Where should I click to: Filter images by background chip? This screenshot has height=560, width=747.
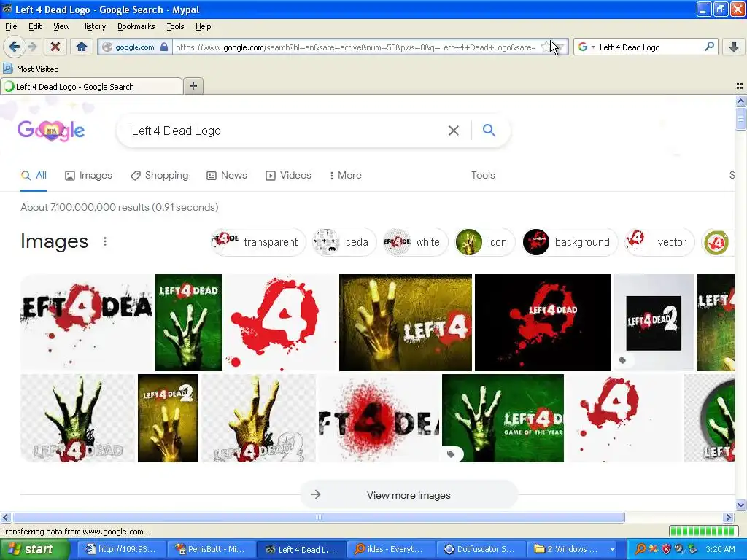click(569, 242)
